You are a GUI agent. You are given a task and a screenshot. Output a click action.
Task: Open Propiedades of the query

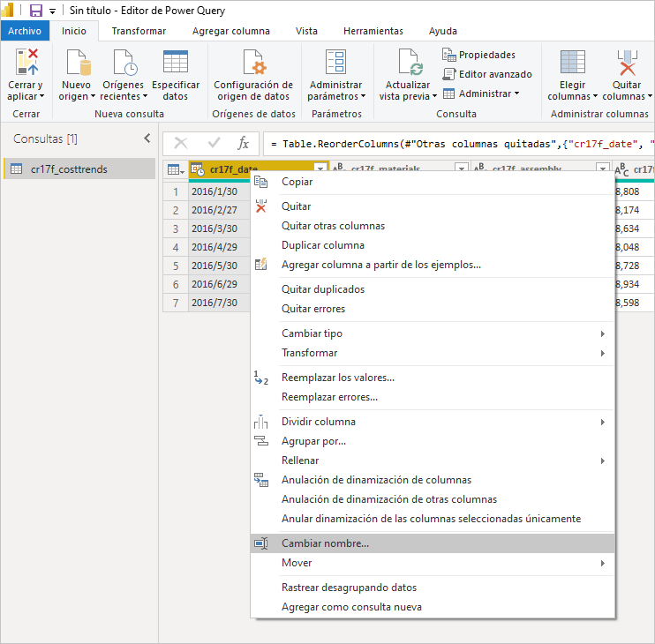tap(478, 55)
